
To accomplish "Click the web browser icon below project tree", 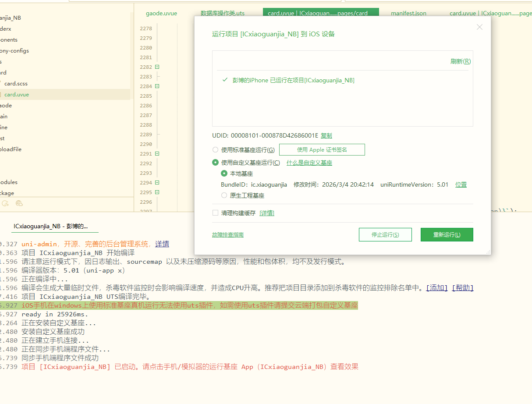I will [19, 203].
